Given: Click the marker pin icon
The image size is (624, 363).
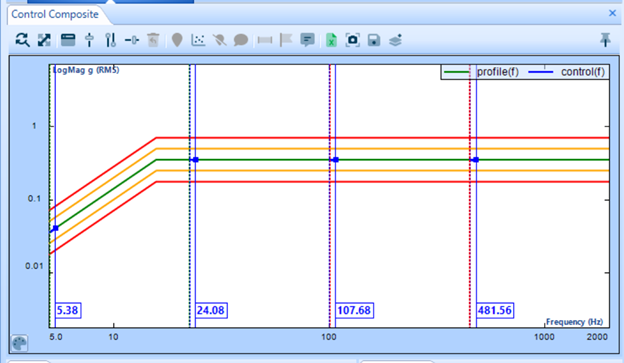Looking at the screenshot, I should pyautogui.click(x=177, y=40).
